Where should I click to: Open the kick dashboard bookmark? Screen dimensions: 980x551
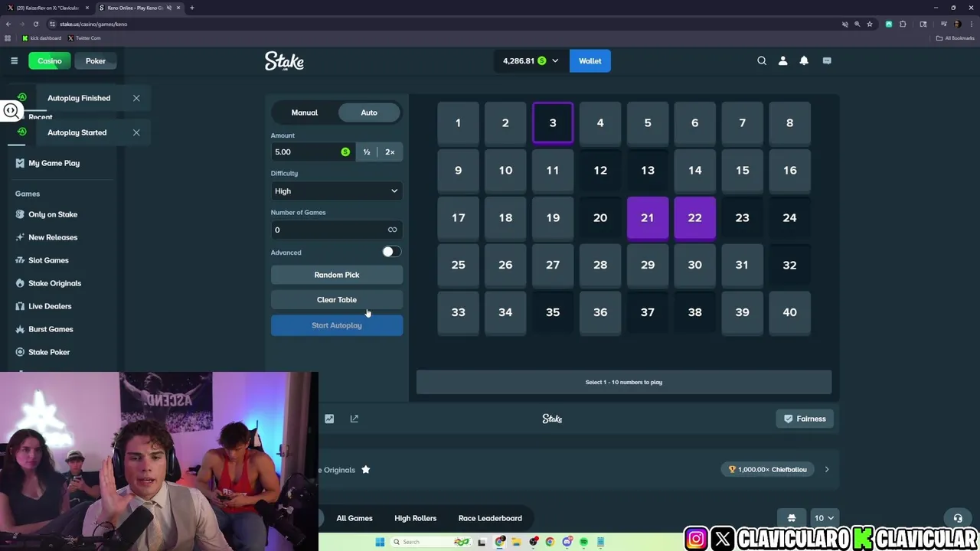(x=42, y=38)
